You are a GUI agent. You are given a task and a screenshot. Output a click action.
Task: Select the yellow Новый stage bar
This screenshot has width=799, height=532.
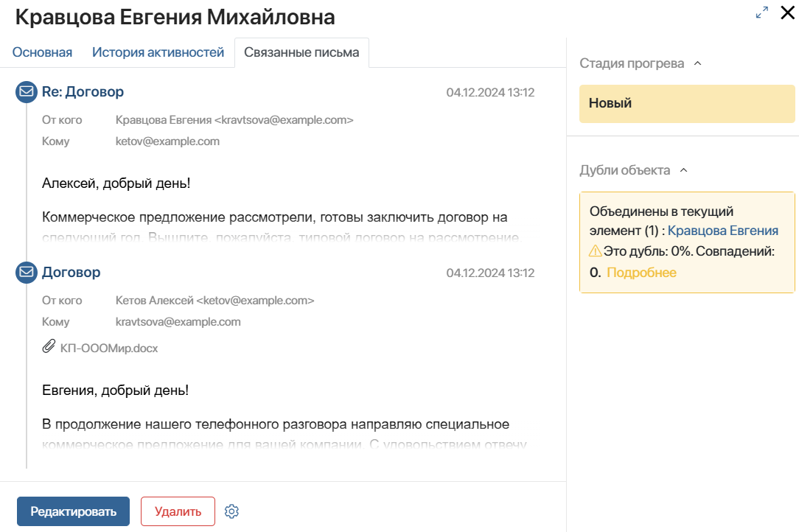[x=687, y=103]
